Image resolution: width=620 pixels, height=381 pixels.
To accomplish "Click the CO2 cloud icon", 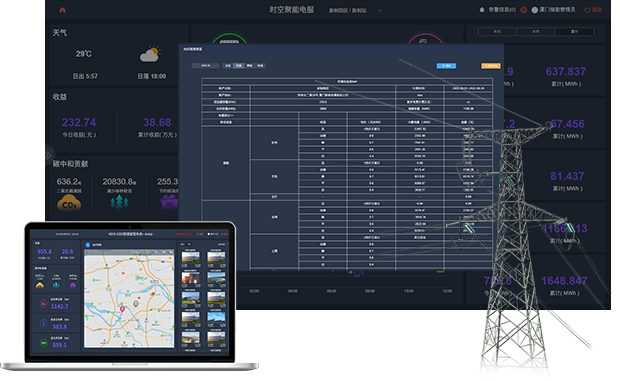I will 69,204.
